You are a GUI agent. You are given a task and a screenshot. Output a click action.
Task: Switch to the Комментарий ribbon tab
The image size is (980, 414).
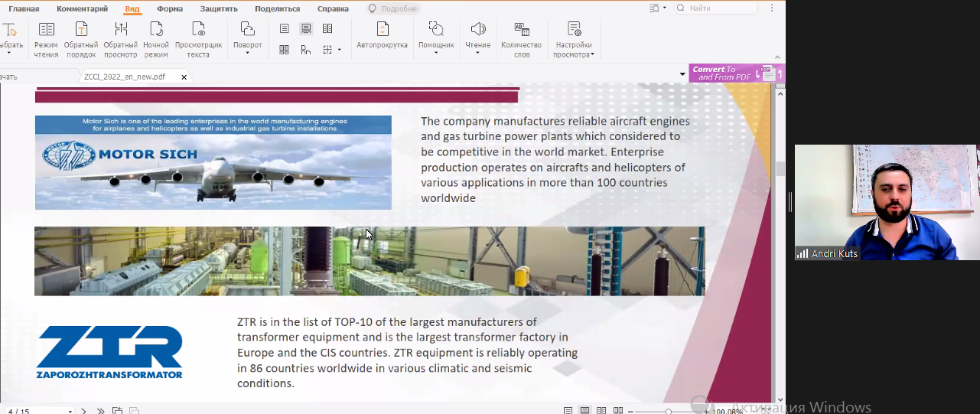coord(82,8)
